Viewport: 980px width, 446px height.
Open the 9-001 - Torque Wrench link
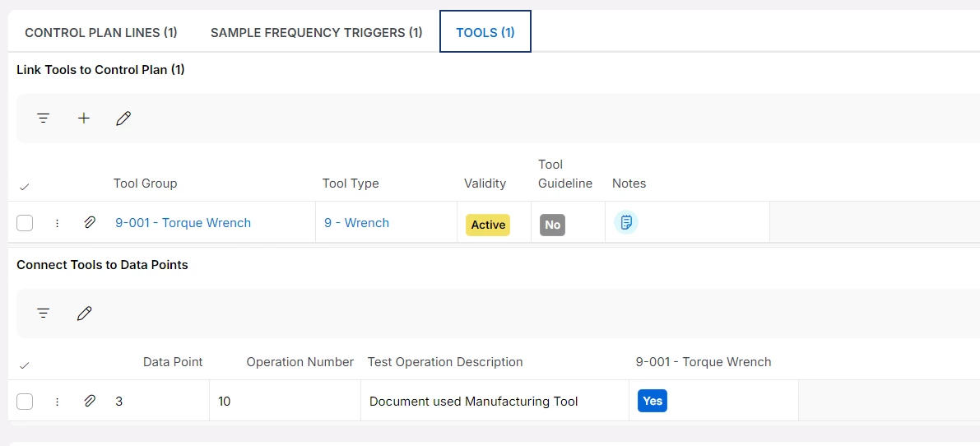183,223
